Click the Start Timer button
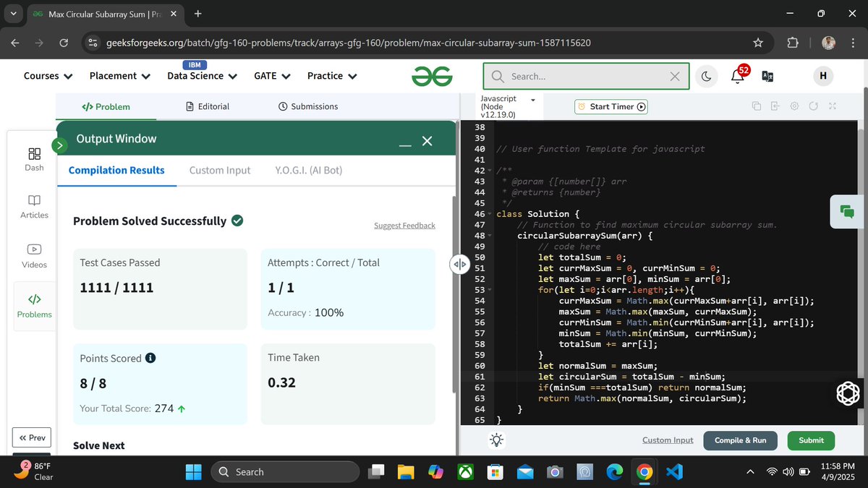 [x=611, y=106]
